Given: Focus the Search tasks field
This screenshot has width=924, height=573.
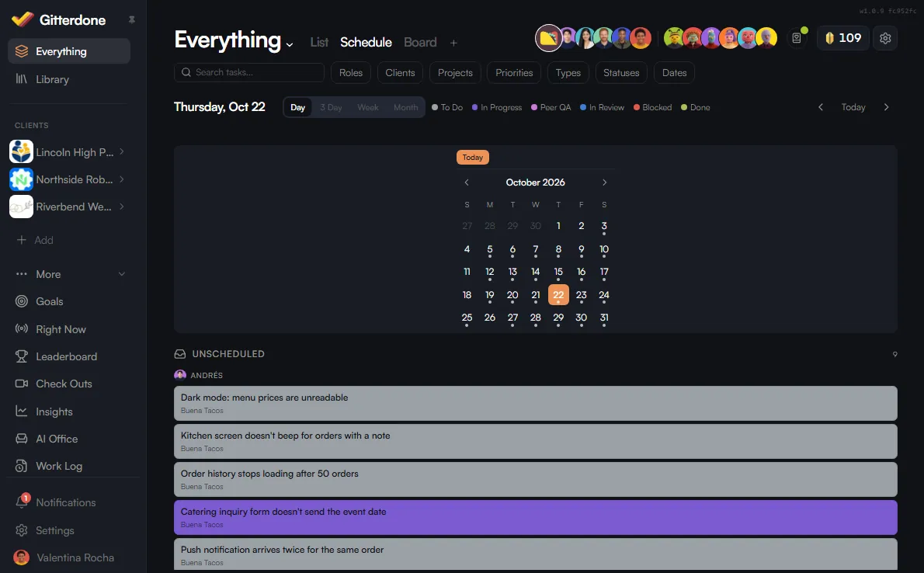Looking at the screenshot, I should pyautogui.click(x=249, y=72).
